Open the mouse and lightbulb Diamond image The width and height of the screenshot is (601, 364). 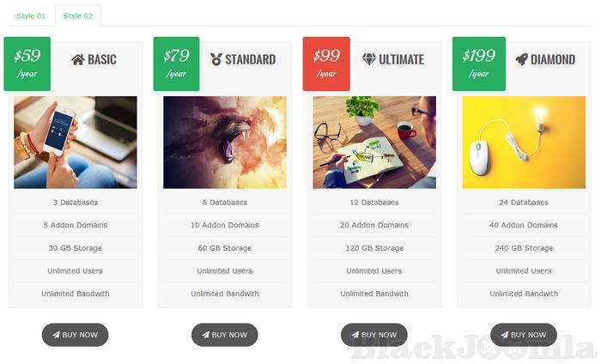coord(524,143)
